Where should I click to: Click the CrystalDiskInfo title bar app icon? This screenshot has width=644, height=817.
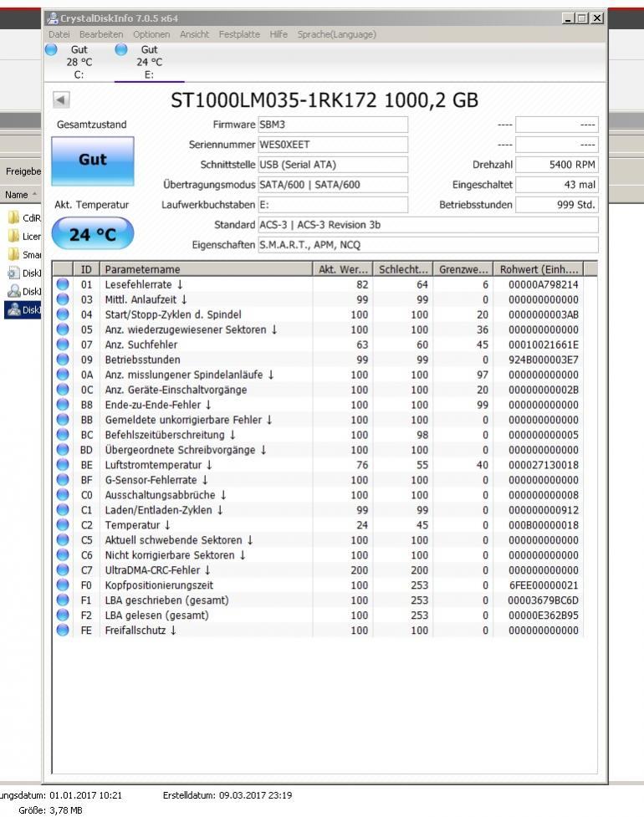53,18
